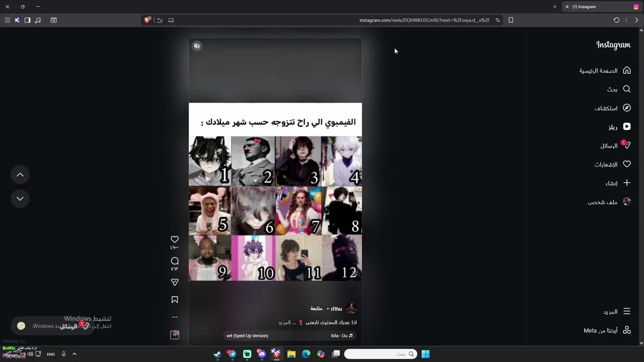Save the reel with the bookmark icon
This screenshot has width=644, height=362.
pyautogui.click(x=175, y=300)
